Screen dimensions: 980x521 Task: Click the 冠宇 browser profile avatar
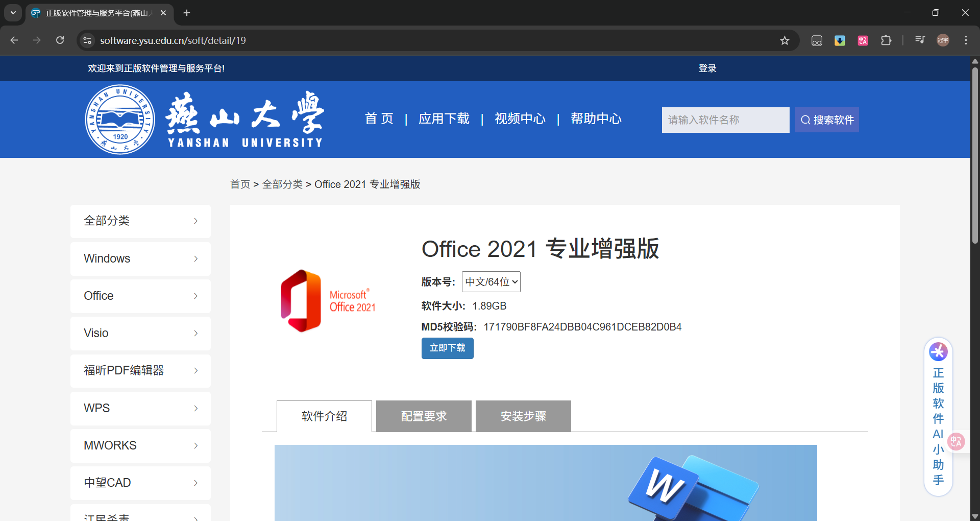pyautogui.click(x=943, y=40)
